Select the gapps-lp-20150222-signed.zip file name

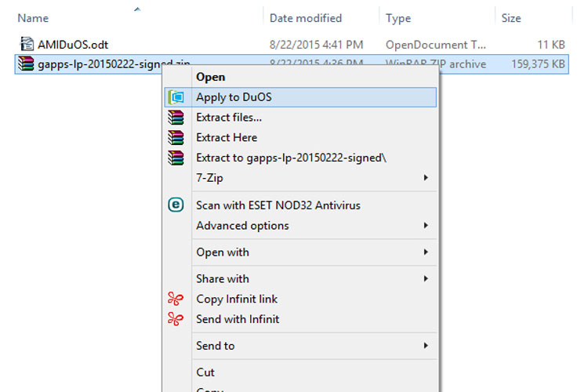tap(114, 64)
